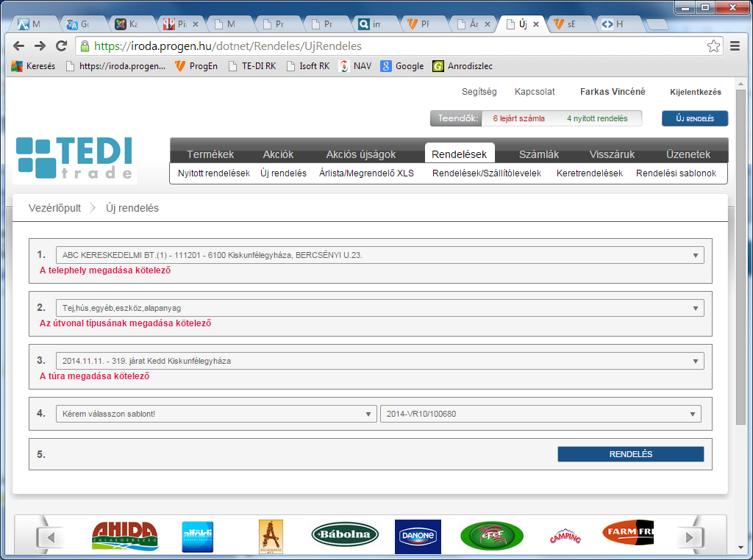
Task: Click the Kijelentkezés logout link
Action: coord(696,92)
